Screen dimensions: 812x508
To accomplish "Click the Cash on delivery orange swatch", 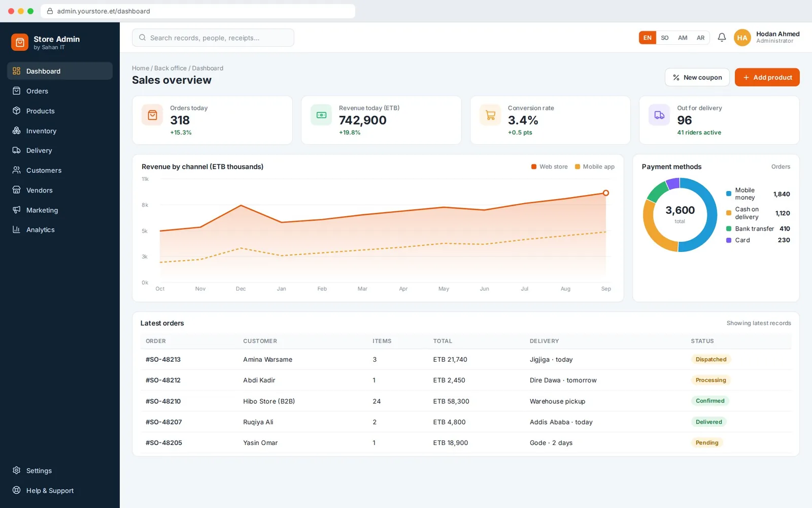I will [x=729, y=213].
